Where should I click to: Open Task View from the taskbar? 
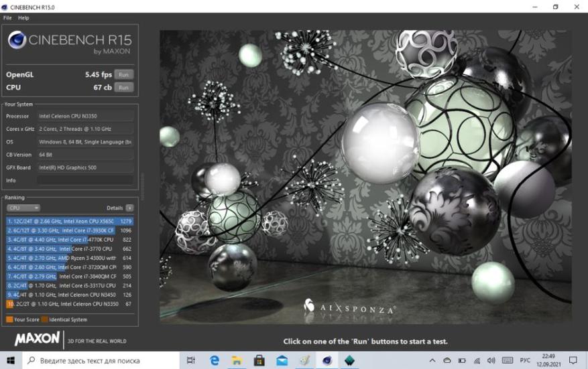(191, 360)
